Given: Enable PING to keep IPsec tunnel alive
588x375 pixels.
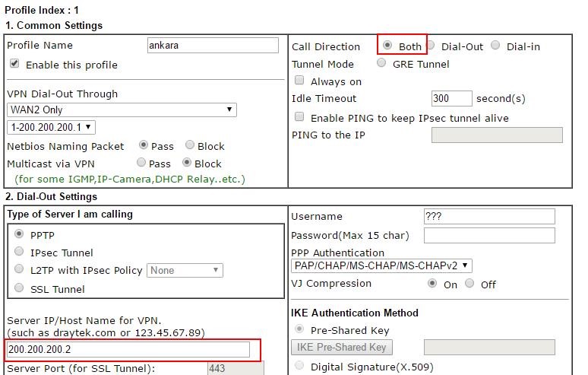Looking at the screenshot, I should coord(299,117).
